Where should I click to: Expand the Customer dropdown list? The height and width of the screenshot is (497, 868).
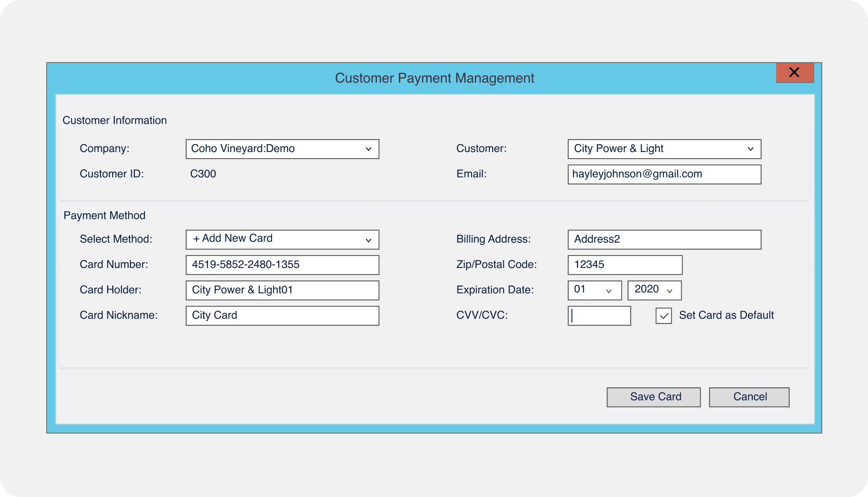[x=664, y=149]
